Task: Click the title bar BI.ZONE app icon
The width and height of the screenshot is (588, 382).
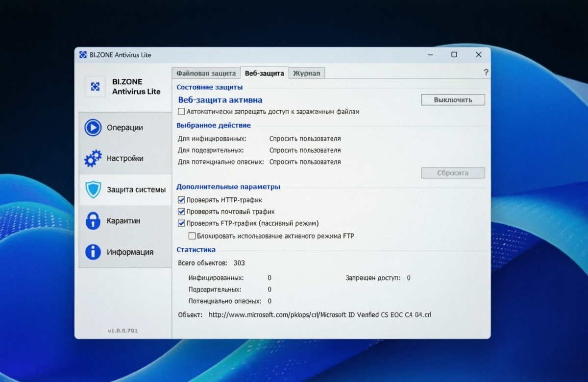Action: pos(83,55)
